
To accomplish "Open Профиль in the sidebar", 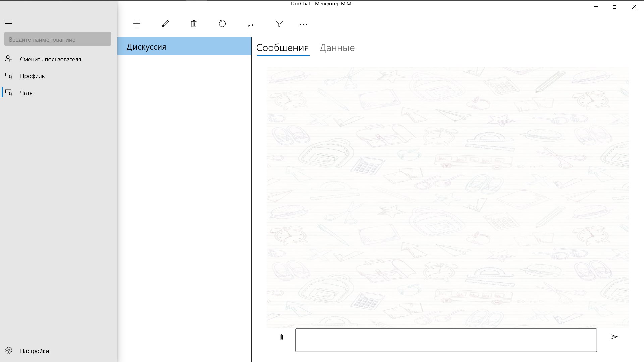I will (x=32, y=76).
